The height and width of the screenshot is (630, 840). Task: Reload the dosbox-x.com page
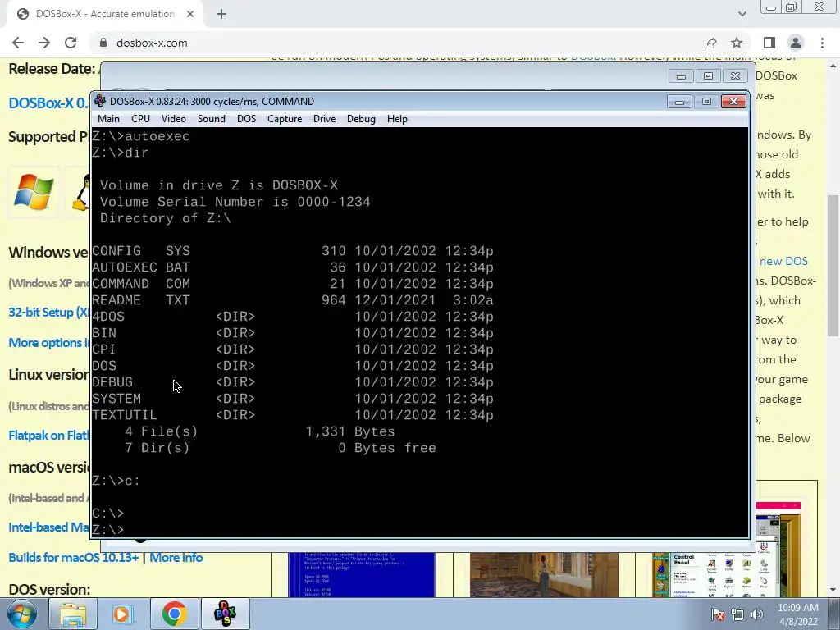pos(71,43)
